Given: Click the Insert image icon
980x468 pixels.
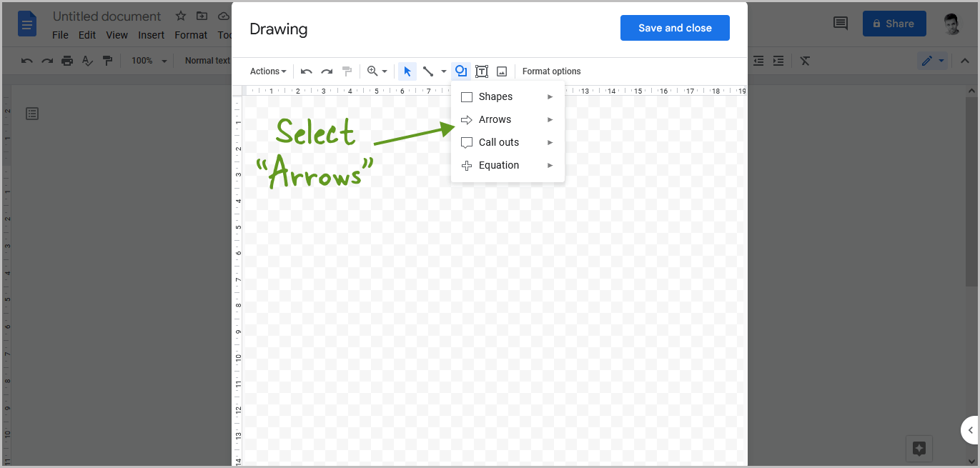Looking at the screenshot, I should pos(501,71).
